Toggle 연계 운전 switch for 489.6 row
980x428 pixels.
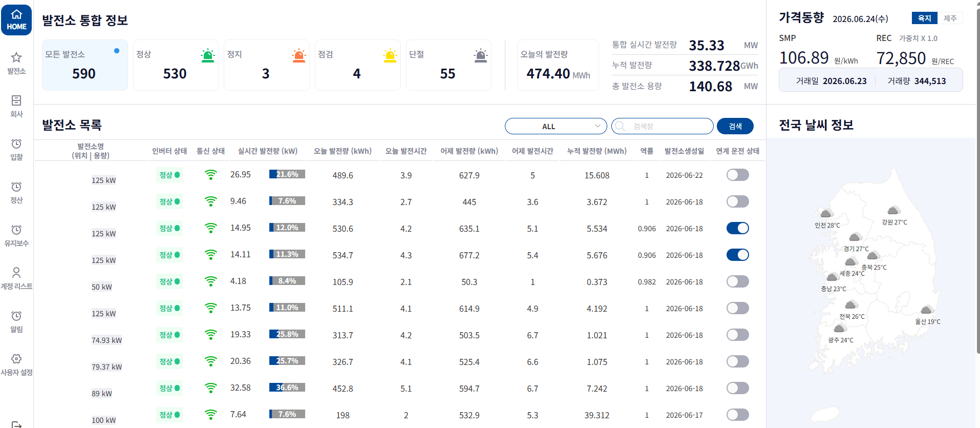(x=737, y=175)
